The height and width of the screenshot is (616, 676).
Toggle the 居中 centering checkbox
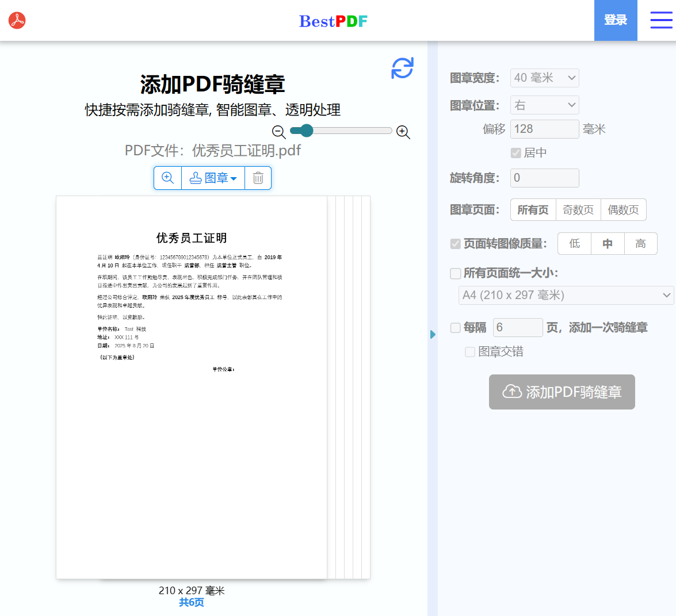(515, 152)
